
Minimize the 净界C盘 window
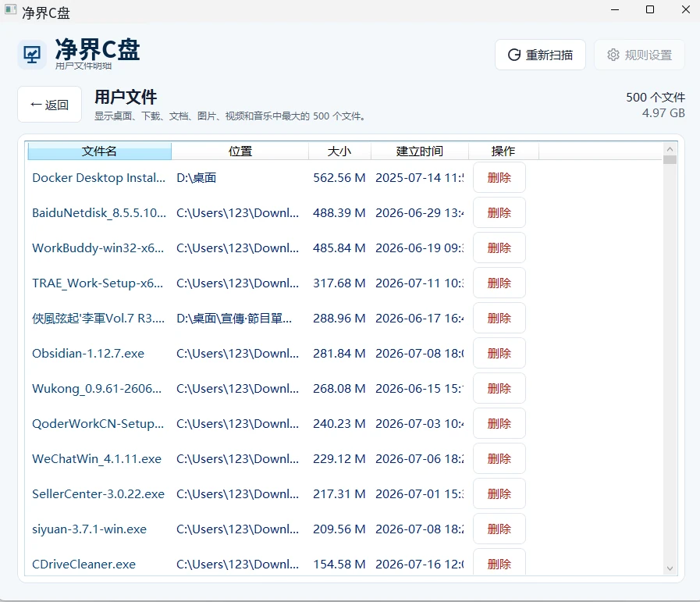pos(615,9)
